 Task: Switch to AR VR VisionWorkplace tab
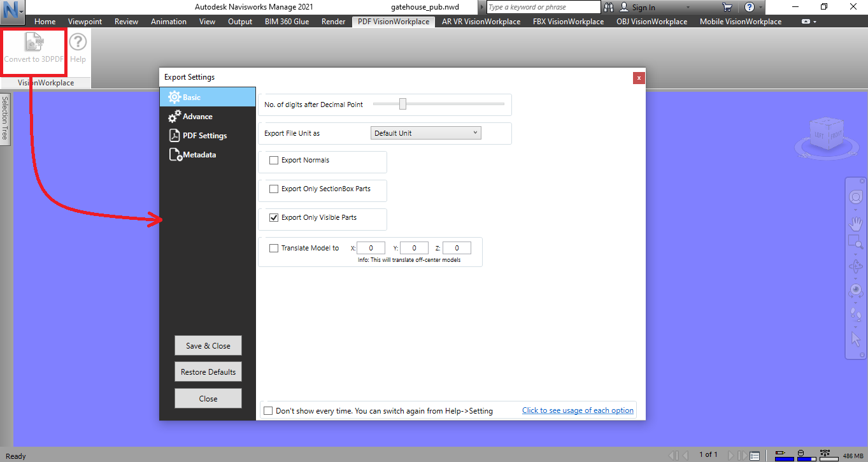click(481, 22)
